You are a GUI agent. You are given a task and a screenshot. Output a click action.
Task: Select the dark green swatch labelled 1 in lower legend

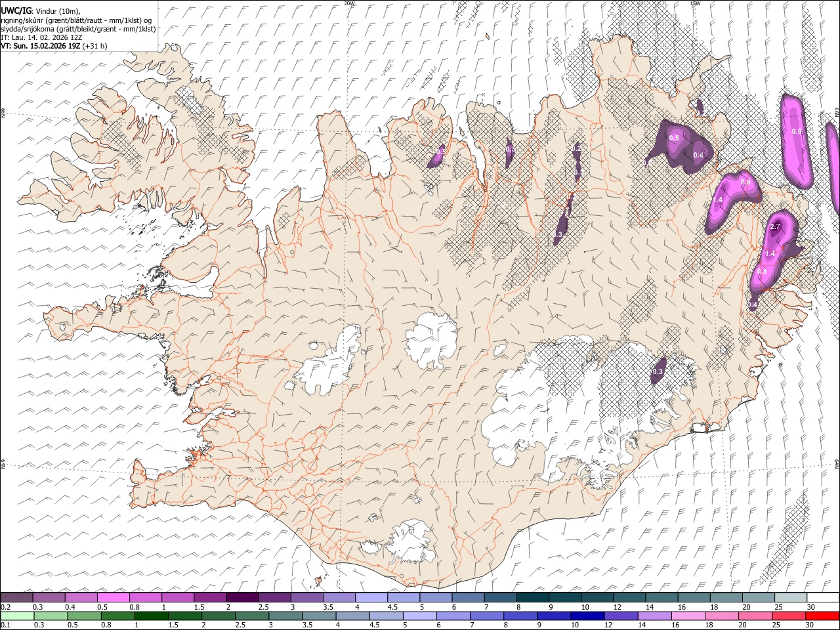pos(152,616)
